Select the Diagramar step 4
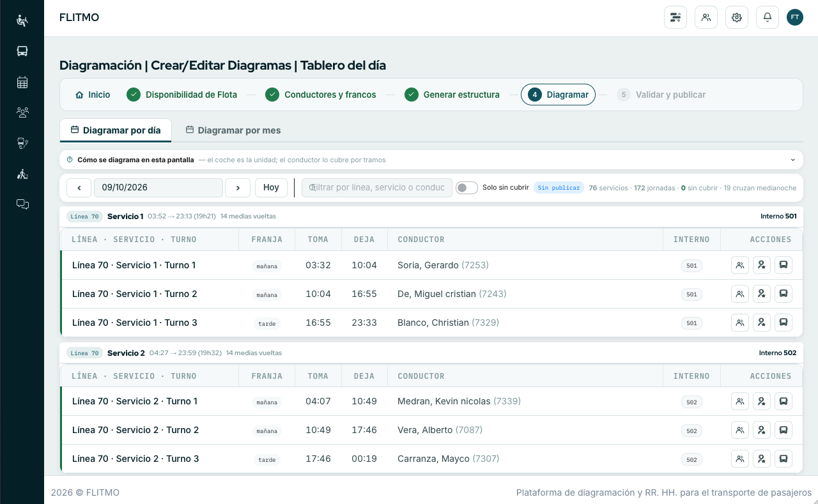 (x=558, y=95)
